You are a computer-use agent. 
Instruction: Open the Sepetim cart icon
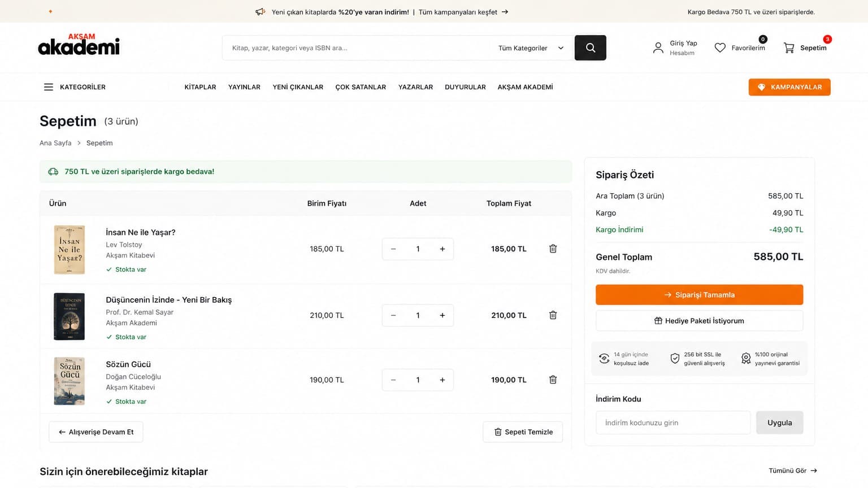coord(789,48)
